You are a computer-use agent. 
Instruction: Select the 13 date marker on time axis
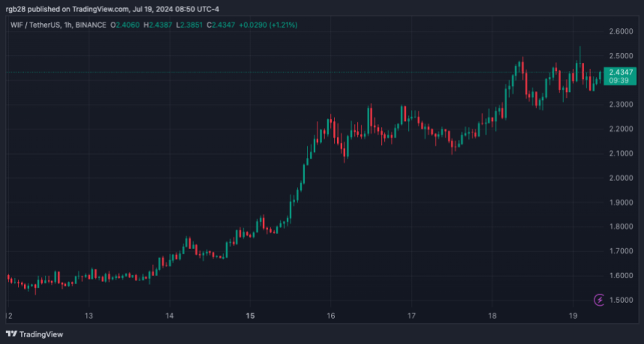[x=89, y=316]
